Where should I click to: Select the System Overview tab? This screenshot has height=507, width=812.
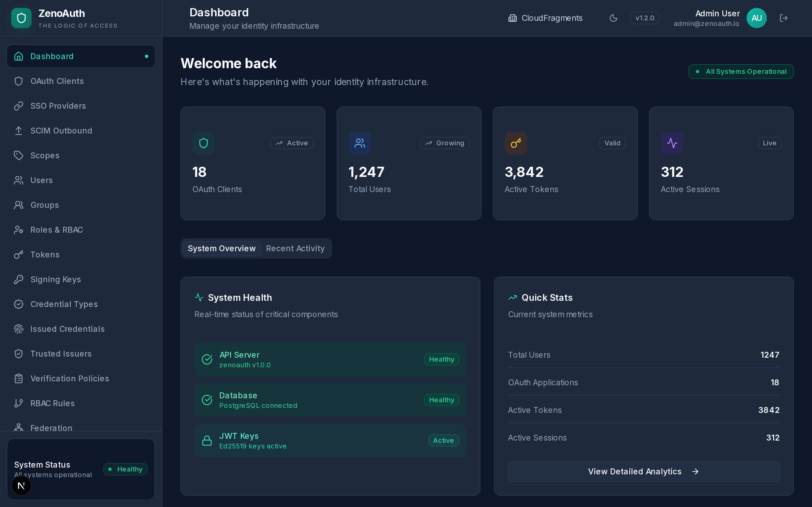[221, 248]
